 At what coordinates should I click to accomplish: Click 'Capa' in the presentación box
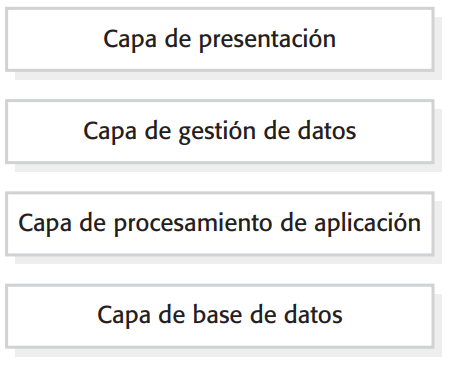click(130, 40)
